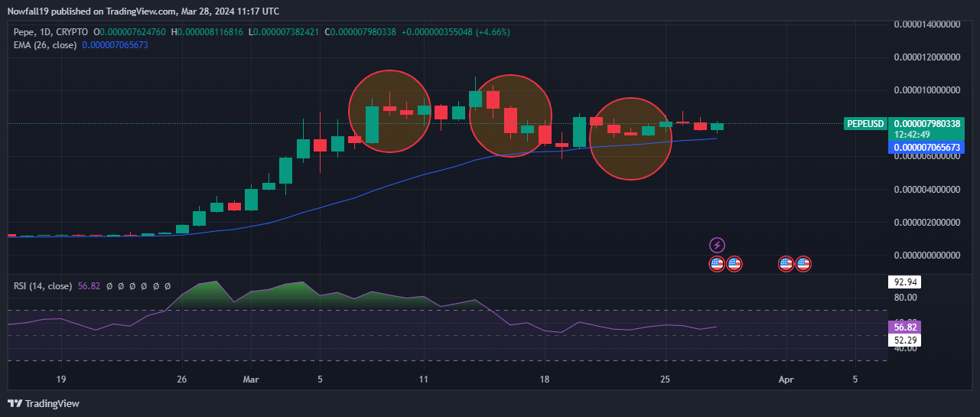Click the rightmost US flag event icon

click(803, 264)
